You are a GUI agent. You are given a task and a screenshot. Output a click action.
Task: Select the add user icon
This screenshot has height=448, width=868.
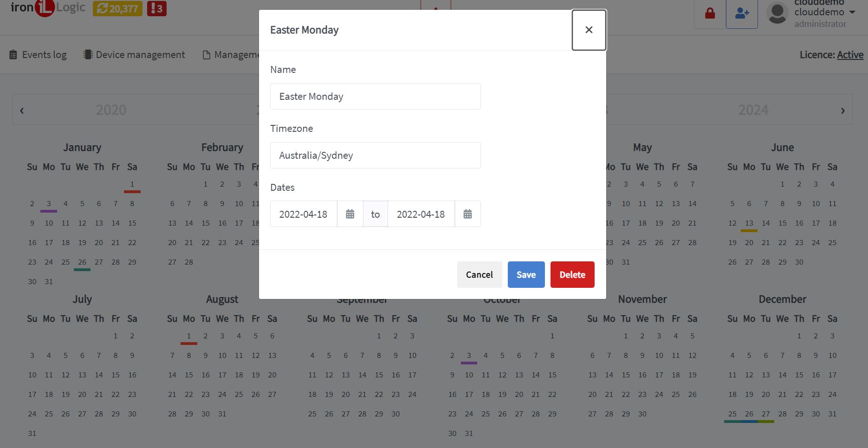(x=742, y=13)
